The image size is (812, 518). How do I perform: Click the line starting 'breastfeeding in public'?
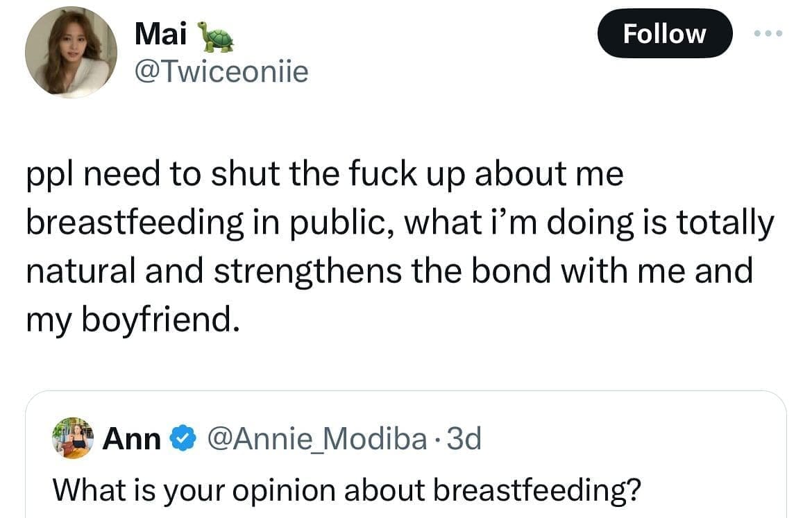click(399, 222)
